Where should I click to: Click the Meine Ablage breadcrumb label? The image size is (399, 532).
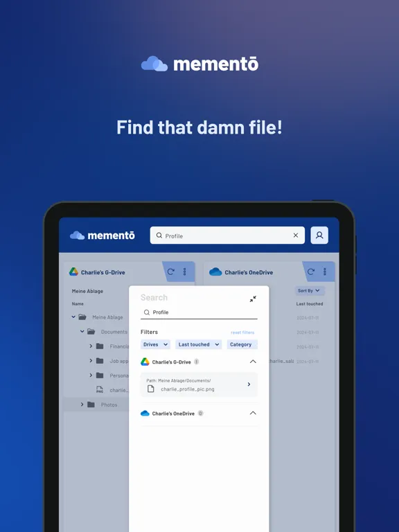point(87,291)
